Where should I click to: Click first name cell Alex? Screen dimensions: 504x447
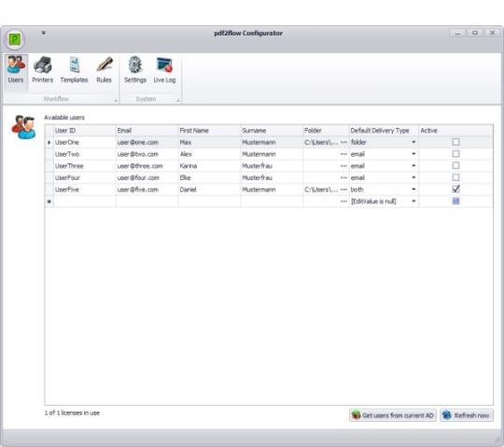[x=209, y=154]
